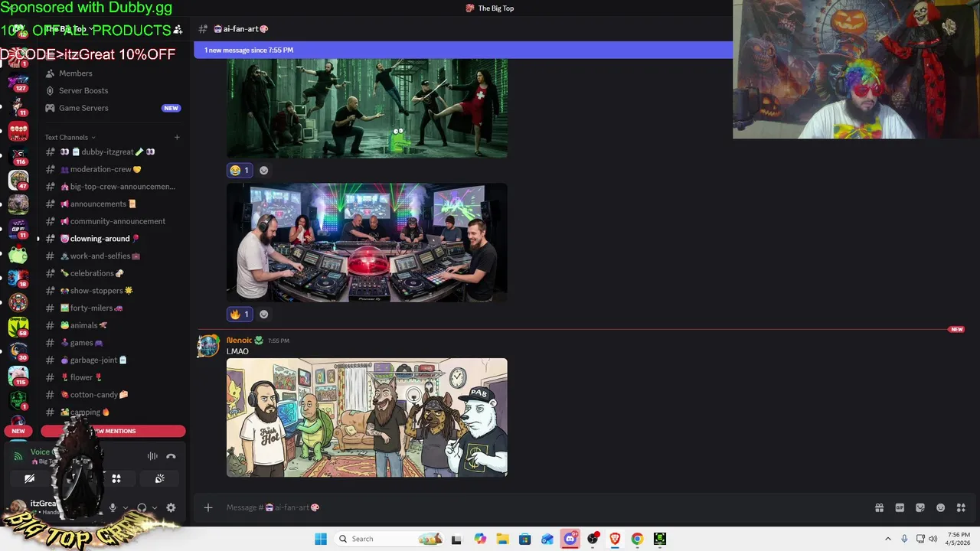Click the message input field for ai-fan-art
The height and width of the screenshot is (551, 980).
[544, 507]
